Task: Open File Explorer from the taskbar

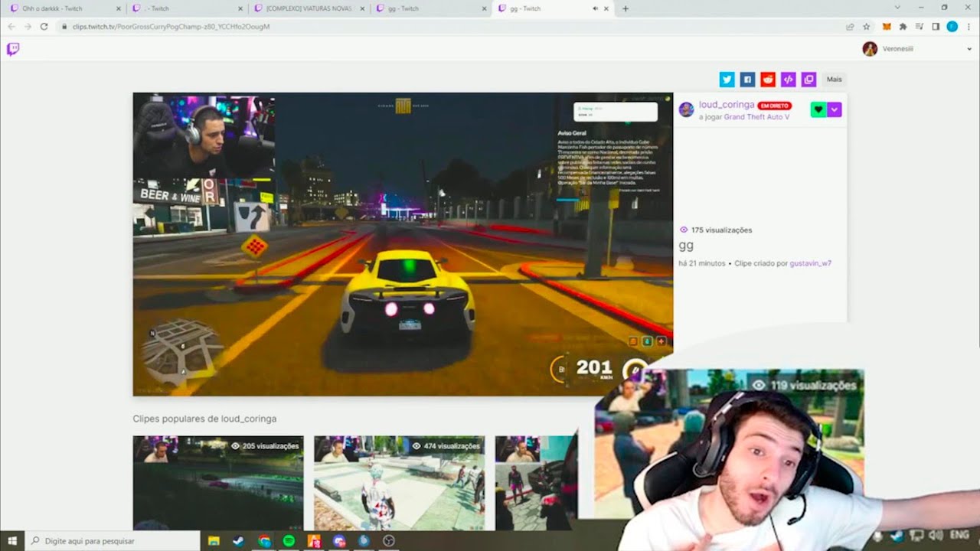Action: 214,541
